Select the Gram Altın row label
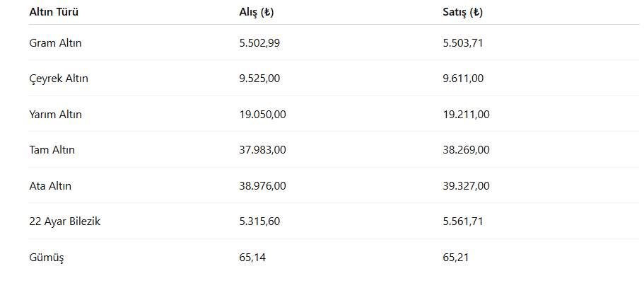 coord(55,42)
